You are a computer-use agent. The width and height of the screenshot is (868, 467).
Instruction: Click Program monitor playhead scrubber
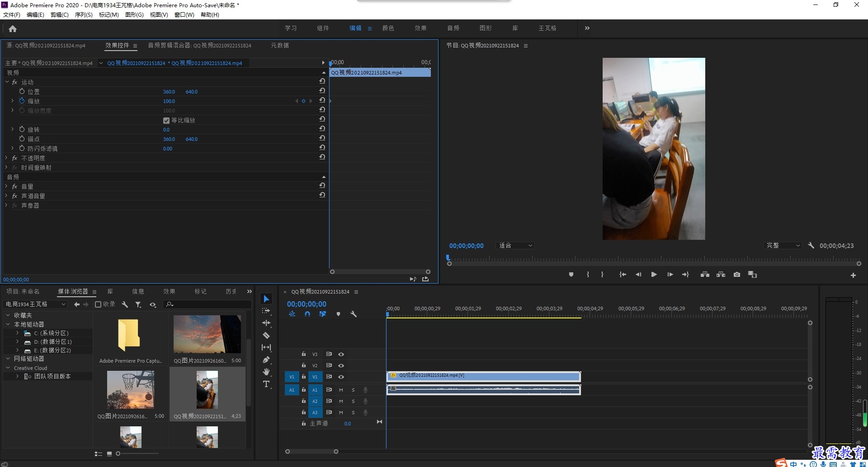pyautogui.click(x=448, y=257)
